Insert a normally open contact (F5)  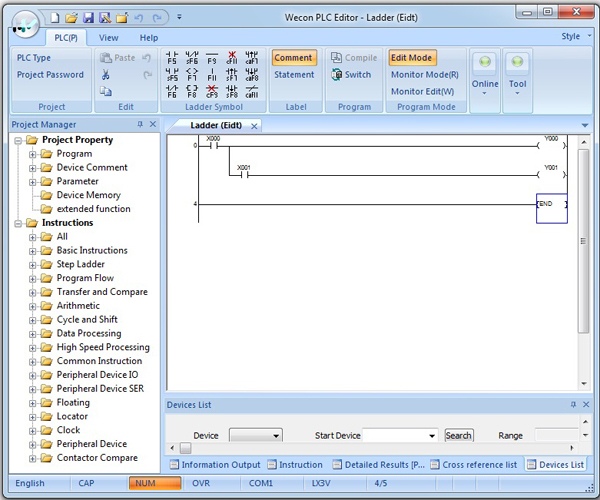click(x=172, y=58)
